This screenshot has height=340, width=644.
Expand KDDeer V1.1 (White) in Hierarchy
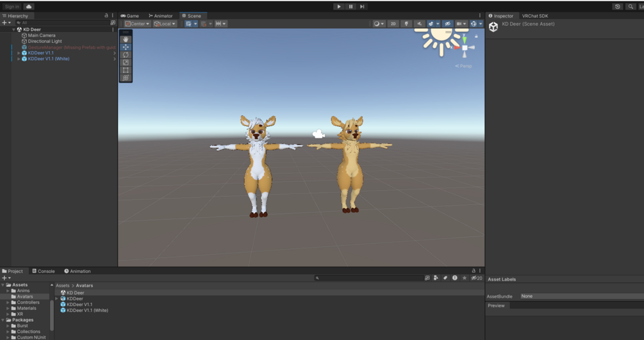[x=19, y=59]
